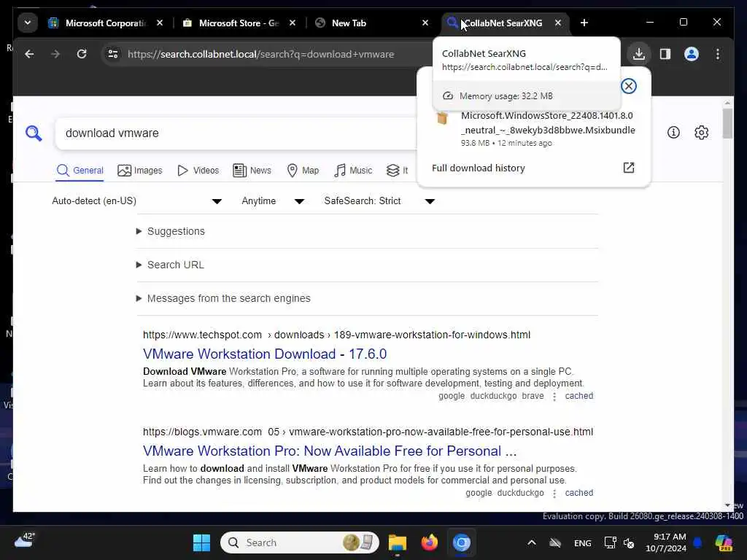This screenshot has width=747, height=560.
Task: Select the Videos search category
Action: coord(198,171)
